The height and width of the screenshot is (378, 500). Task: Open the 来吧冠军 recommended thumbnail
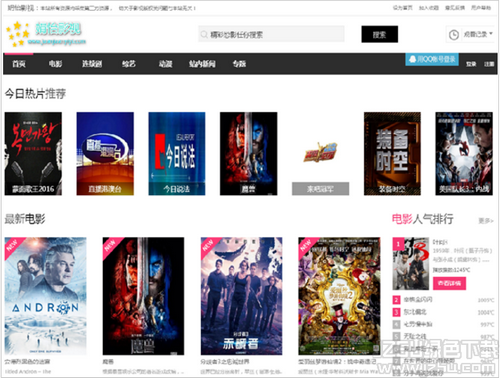tap(320, 154)
